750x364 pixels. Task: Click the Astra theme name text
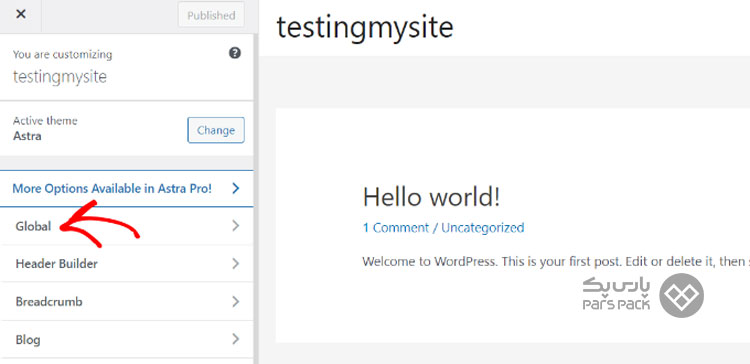(27, 136)
